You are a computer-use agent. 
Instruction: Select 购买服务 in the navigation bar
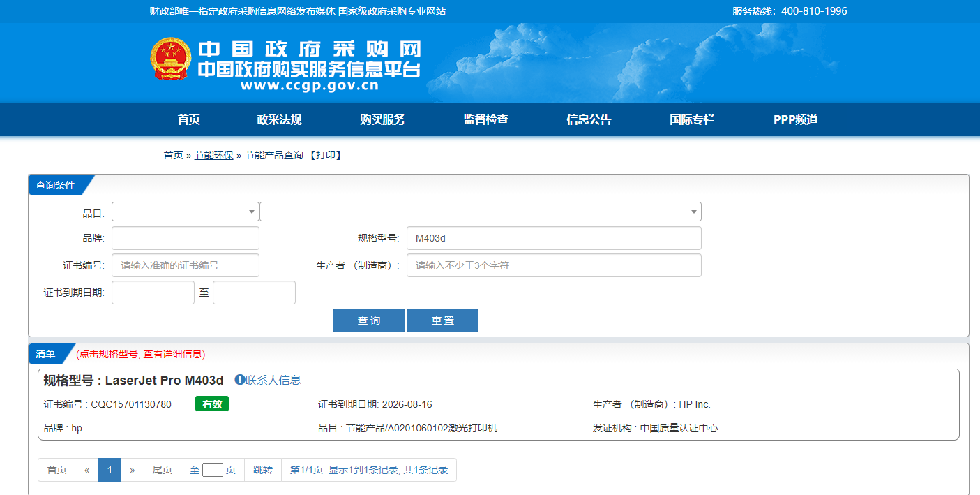tap(382, 119)
